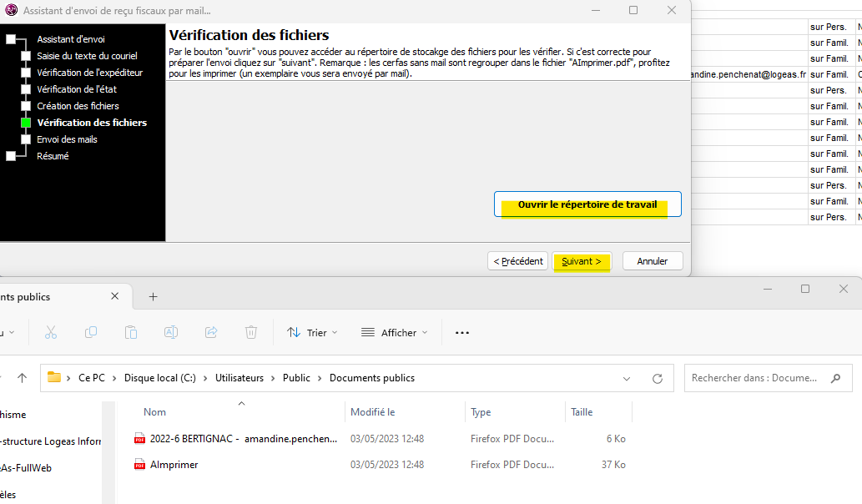
Task: Click the Copy icon in Explorer toolbar
Action: click(91, 332)
